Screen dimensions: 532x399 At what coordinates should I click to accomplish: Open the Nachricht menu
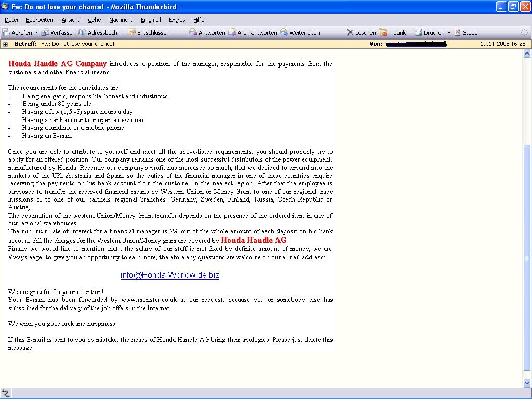121,20
